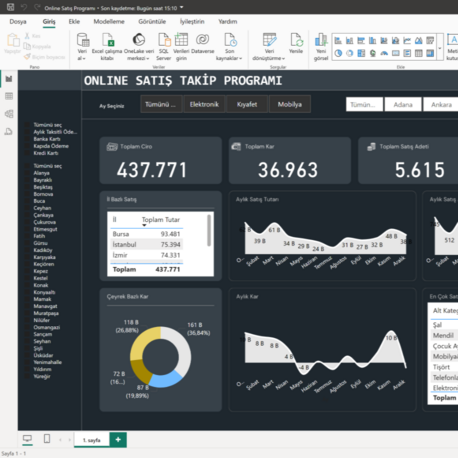Viewport: 458px width, 458px height.
Task: Import an Excel çalışma kitabı
Action: click(107, 47)
